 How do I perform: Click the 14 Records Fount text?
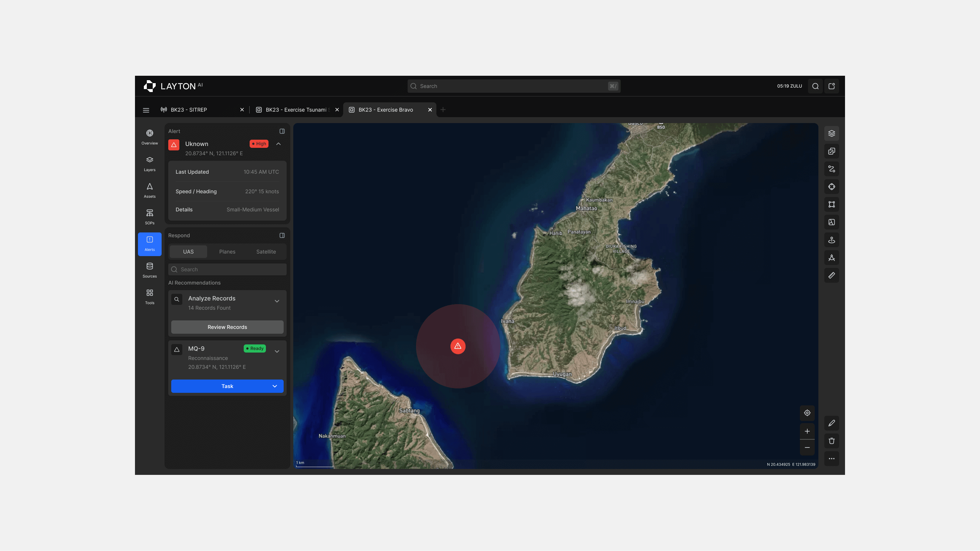209,308
